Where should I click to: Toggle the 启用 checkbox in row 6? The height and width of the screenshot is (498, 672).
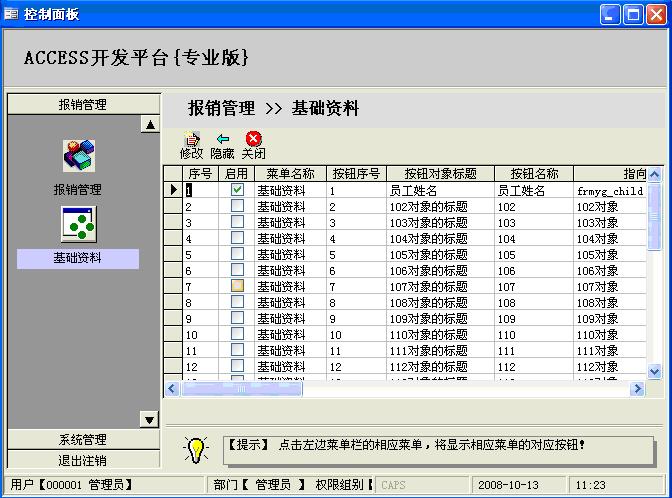237,270
